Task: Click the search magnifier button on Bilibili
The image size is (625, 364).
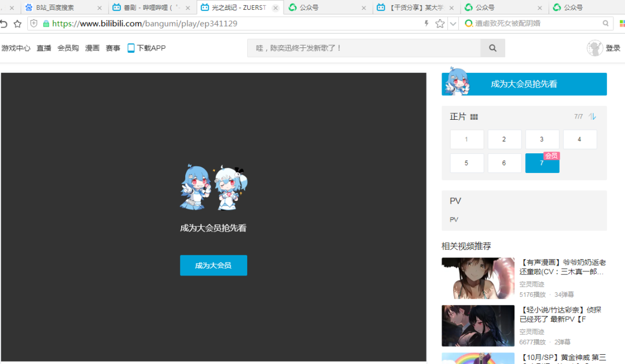Action: coord(492,48)
